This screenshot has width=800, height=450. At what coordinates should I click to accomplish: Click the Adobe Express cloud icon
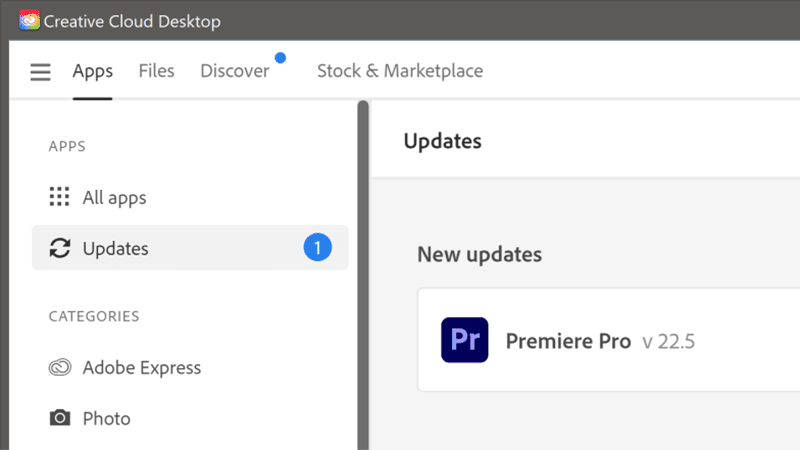coord(60,367)
